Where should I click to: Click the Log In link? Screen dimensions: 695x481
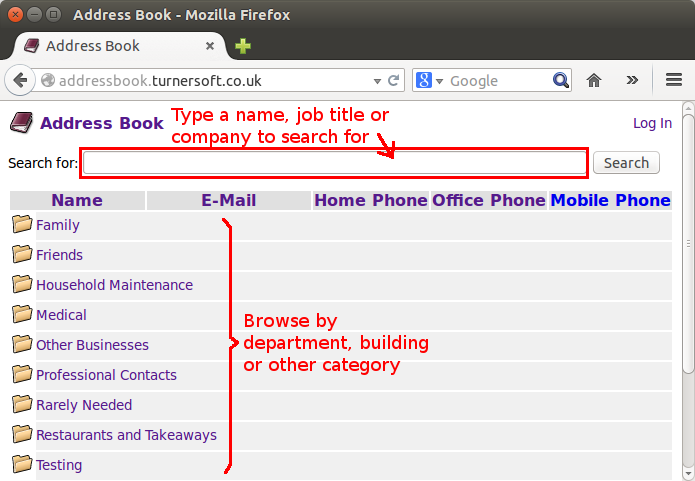click(x=652, y=123)
